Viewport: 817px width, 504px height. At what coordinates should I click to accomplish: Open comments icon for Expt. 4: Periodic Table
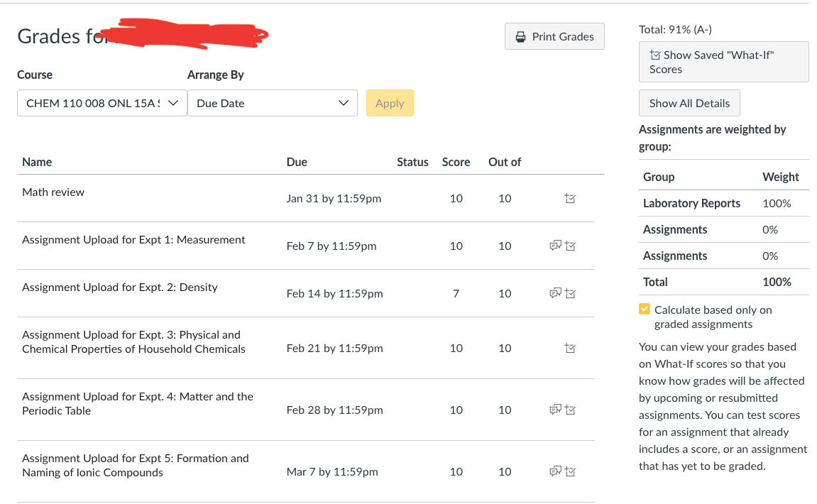[556, 410]
